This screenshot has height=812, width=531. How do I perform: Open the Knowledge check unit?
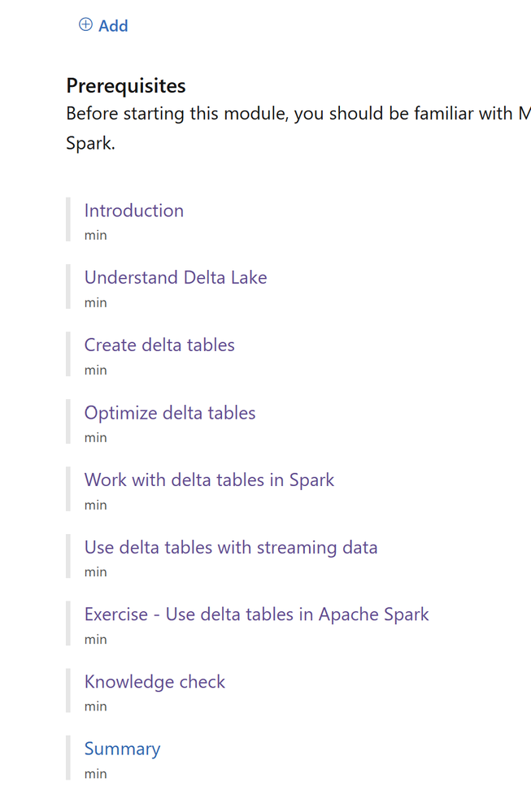tap(155, 682)
